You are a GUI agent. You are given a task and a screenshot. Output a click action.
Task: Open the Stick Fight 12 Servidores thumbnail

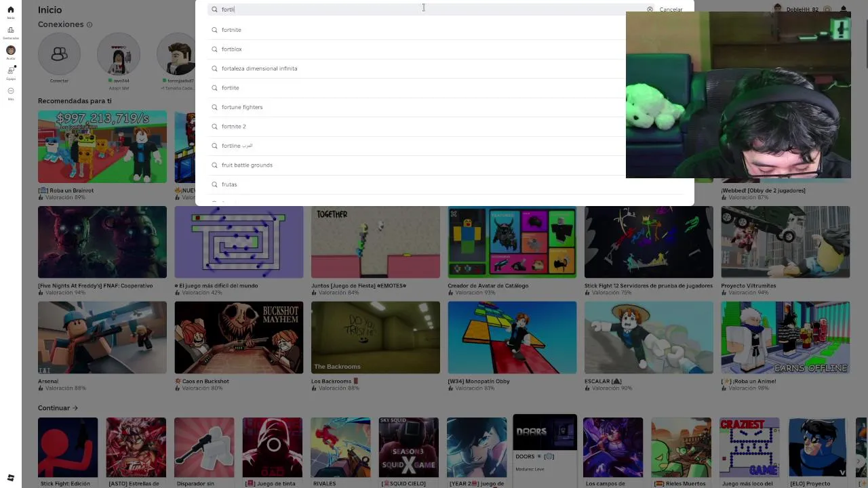(x=649, y=242)
